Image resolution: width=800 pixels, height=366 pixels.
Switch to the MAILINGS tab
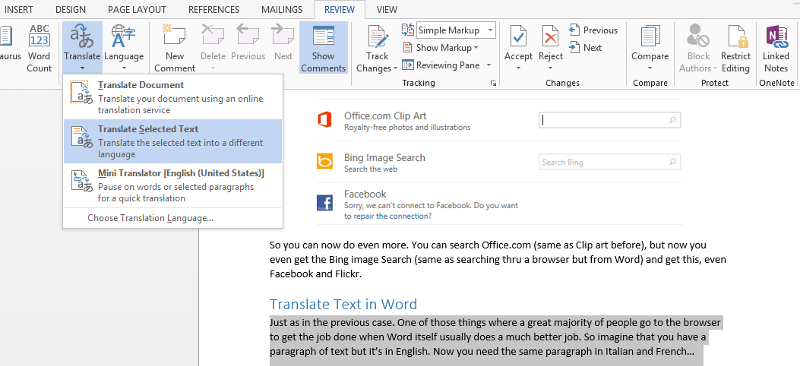tap(282, 9)
